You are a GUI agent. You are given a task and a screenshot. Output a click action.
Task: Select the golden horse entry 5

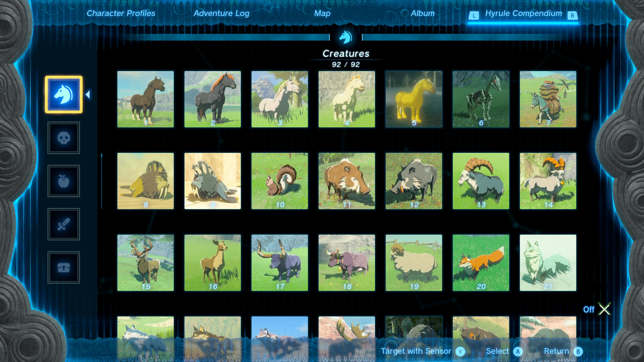[414, 99]
